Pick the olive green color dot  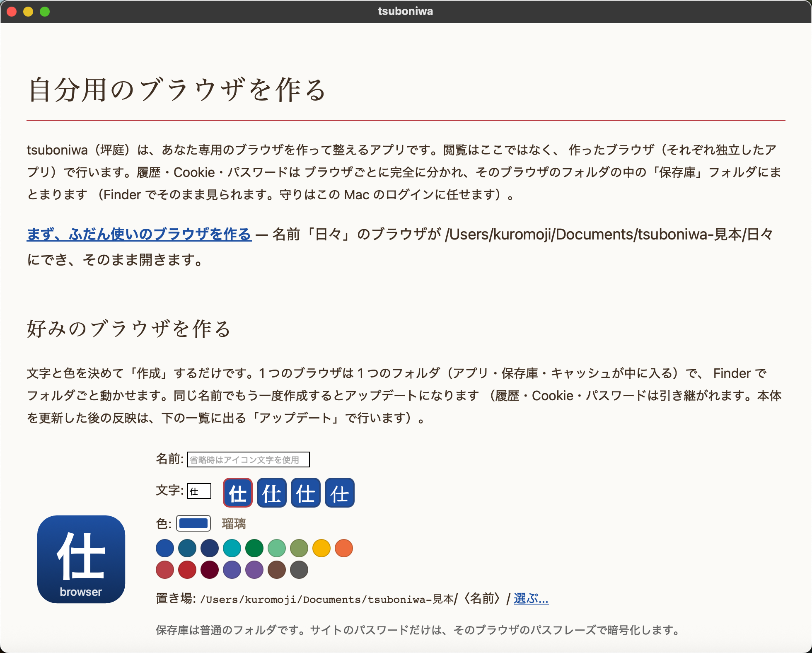coord(299,548)
